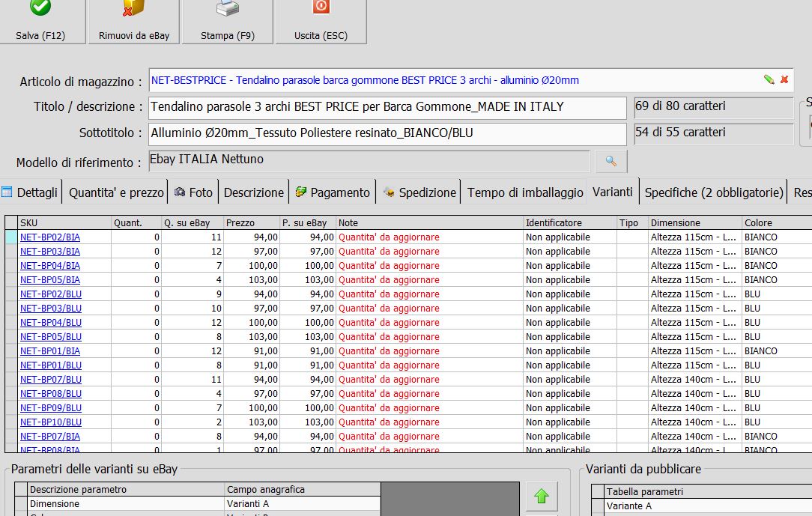Image resolution: width=812 pixels, height=516 pixels.
Task: Open Specifiche (2 obbligatorie) tab
Action: point(714,192)
